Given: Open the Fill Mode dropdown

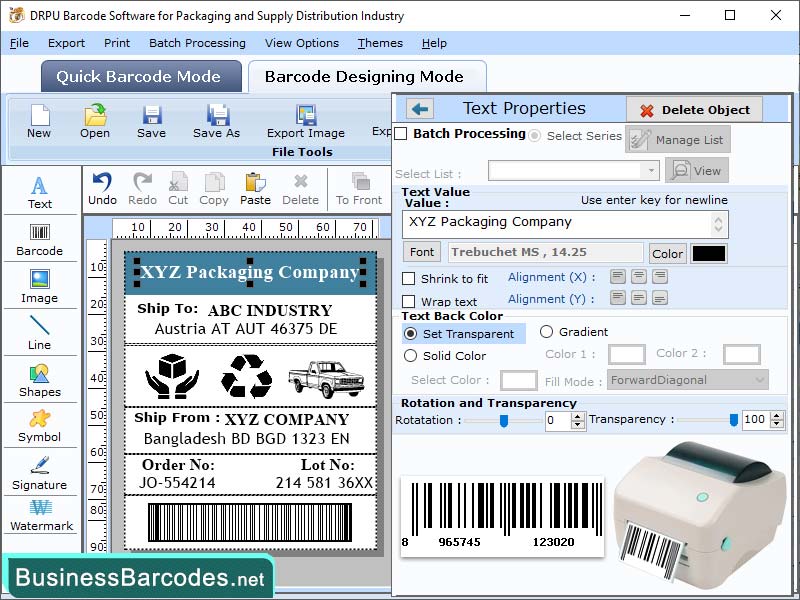Looking at the screenshot, I should point(688,380).
